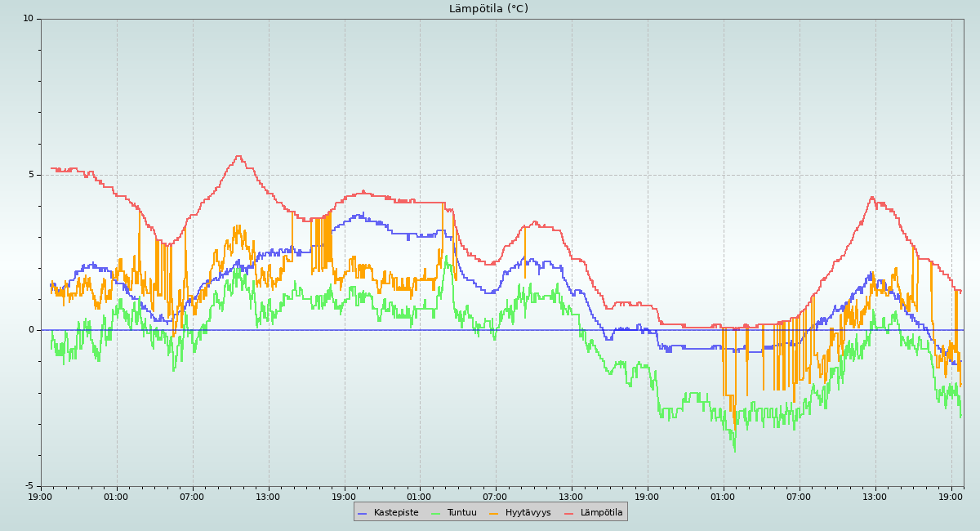Click the leftmost 19:00 time axis label
This screenshot has width=980, height=531.
click(x=41, y=497)
